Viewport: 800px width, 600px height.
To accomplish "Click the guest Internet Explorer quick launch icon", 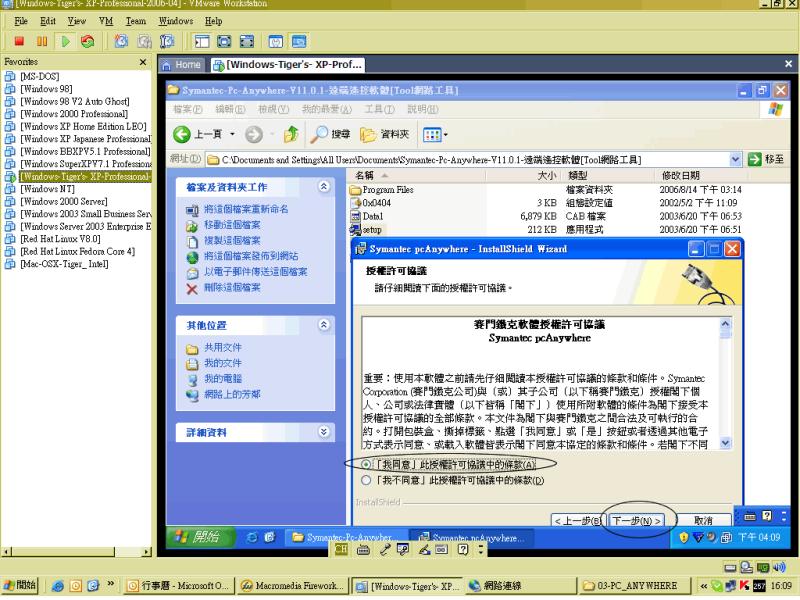I will (x=252, y=538).
